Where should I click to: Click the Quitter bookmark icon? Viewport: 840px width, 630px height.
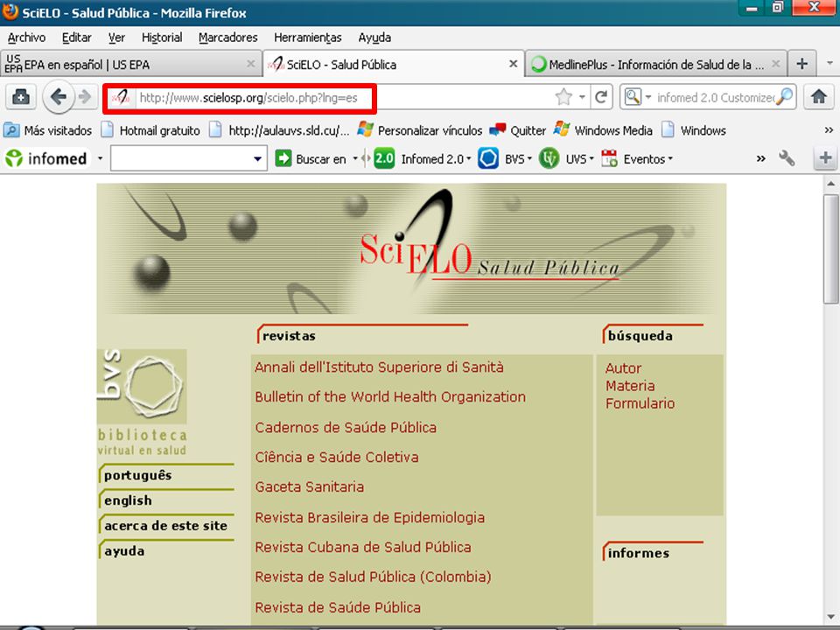498,130
